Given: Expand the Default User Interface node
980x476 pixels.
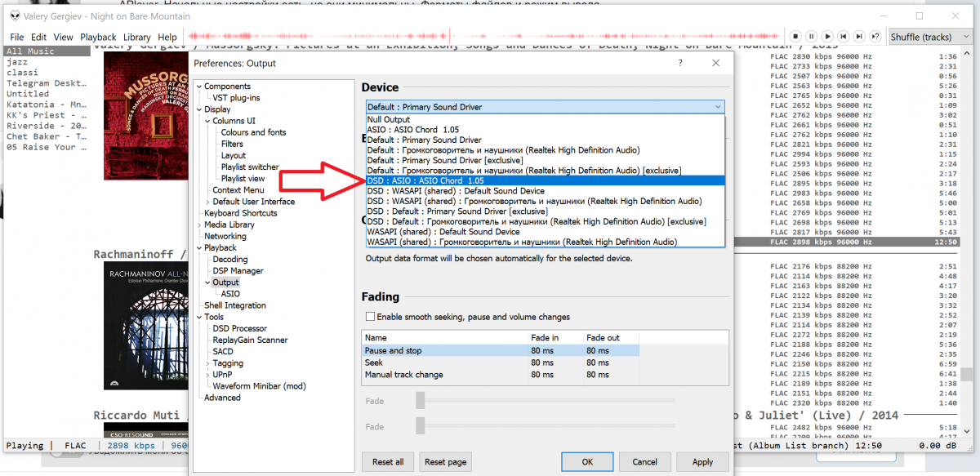Looking at the screenshot, I should click(207, 202).
